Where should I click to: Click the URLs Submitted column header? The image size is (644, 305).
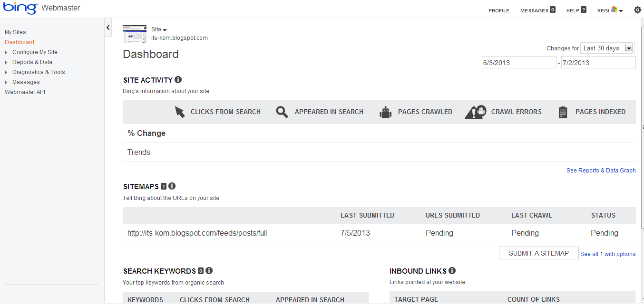453,216
